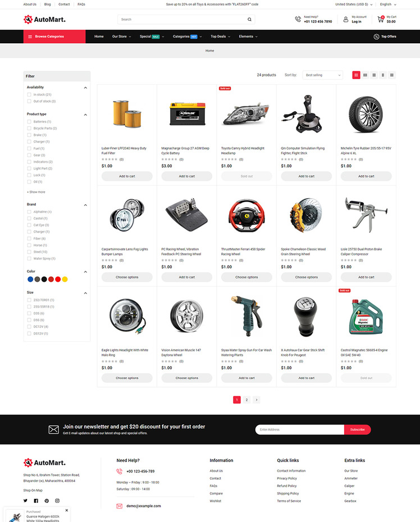
Task: Open the Privacy Policy footer link
Action: (287, 478)
